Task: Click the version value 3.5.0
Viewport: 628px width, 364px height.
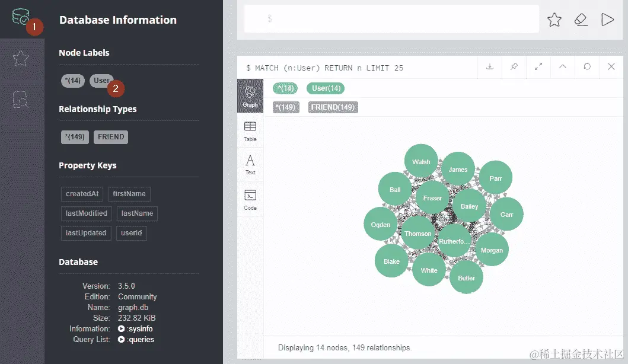Action: (x=126, y=286)
